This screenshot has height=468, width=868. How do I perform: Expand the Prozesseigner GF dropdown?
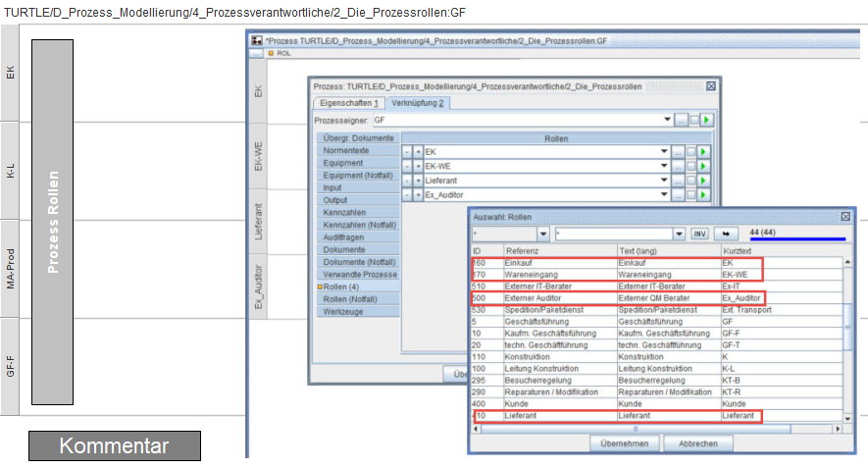click(x=665, y=120)
